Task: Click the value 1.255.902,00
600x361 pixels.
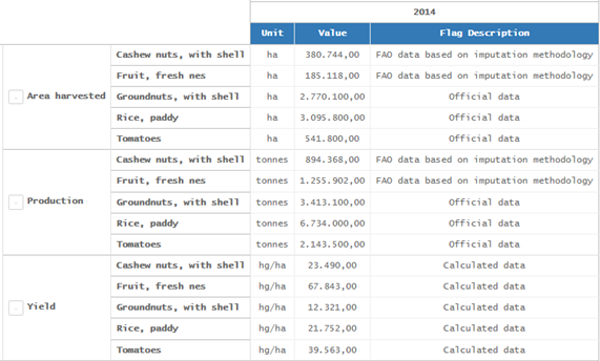Action: pos(332,181)
